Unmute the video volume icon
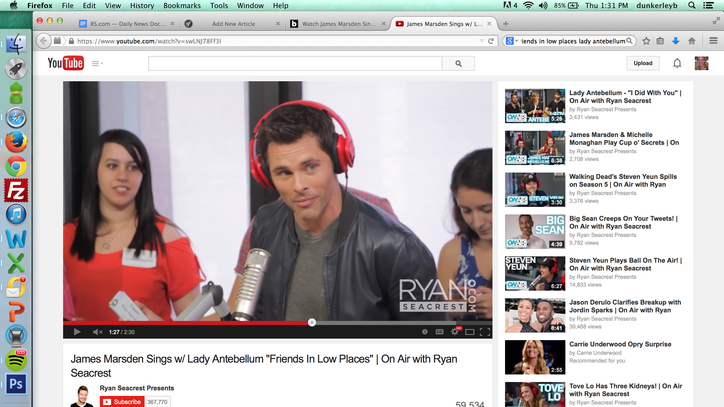 (97, 332)
